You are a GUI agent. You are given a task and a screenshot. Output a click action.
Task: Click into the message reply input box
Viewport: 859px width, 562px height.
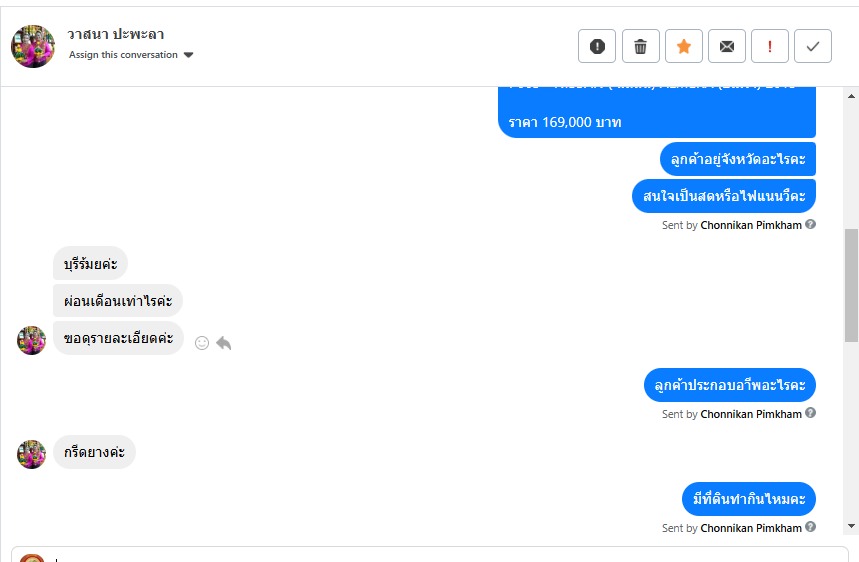[430, 555]
